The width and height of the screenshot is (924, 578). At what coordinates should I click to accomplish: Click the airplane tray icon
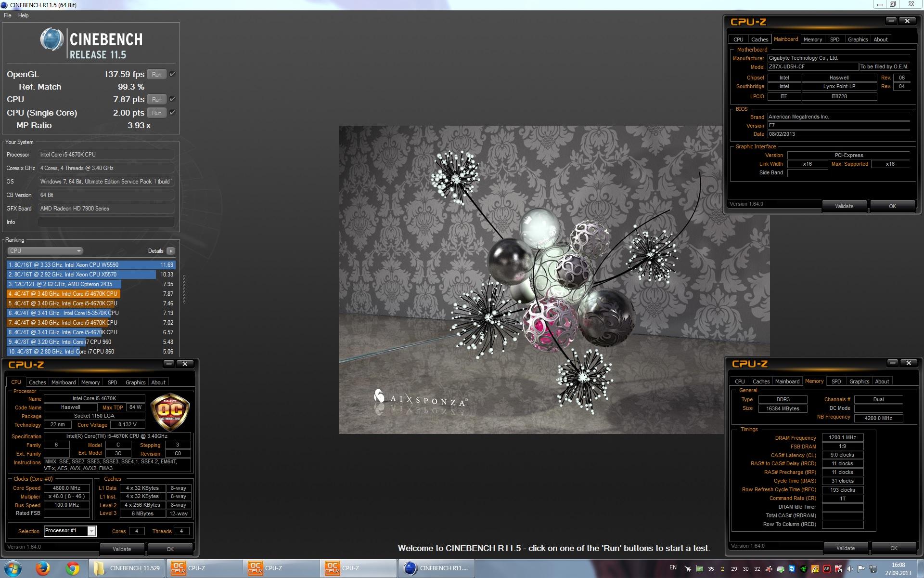click(x=688, y=569)
